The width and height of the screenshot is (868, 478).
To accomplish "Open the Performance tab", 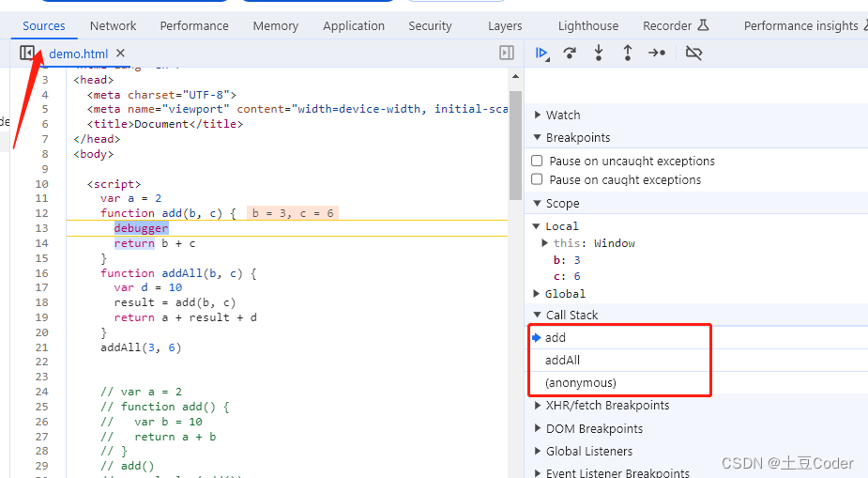I will coord(194,25).
